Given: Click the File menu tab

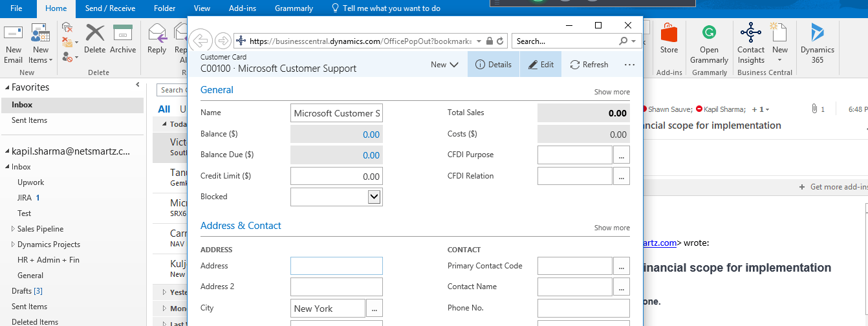Looking at the screenshot, I should (17, 8).
